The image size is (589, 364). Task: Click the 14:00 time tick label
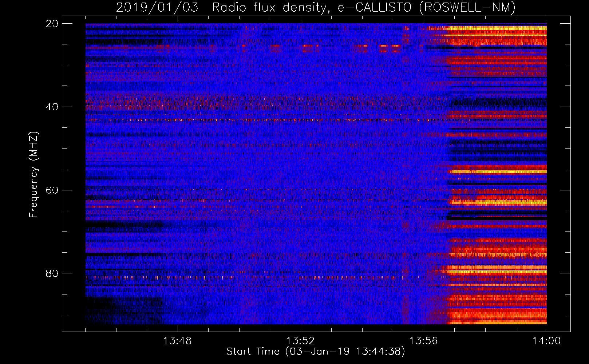(x=546, y=341)
